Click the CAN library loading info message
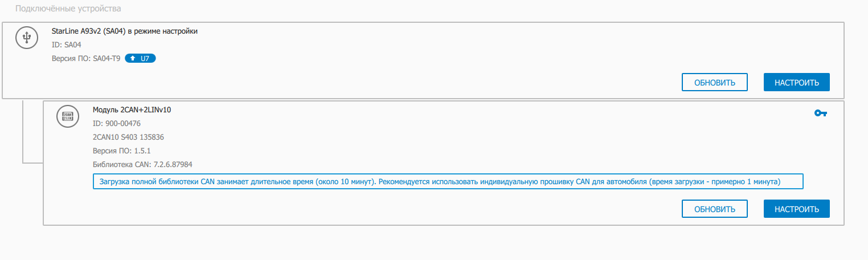 (448, 181)
